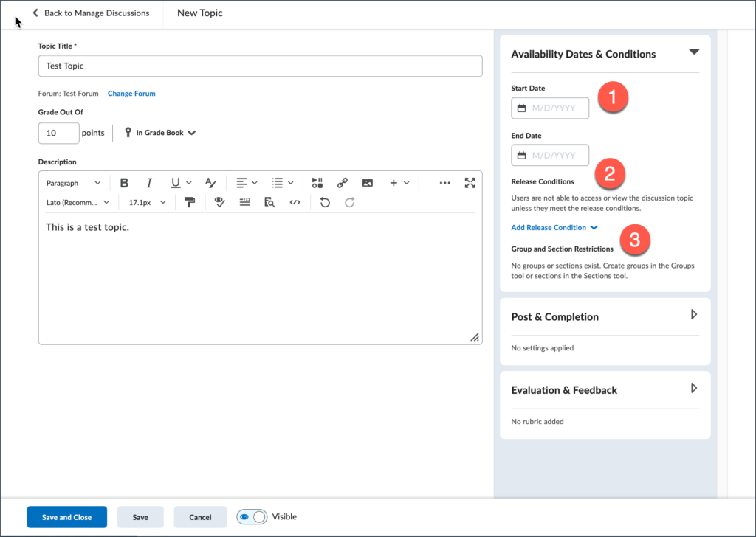
Task: Apply italic formatting
Action: tap(148, 182)
